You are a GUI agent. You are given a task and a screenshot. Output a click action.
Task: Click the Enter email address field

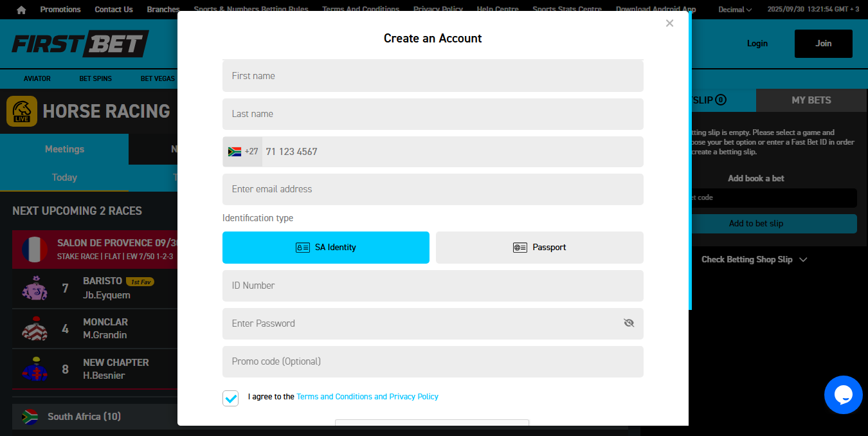pyautogui.click(x=432, y=189)
